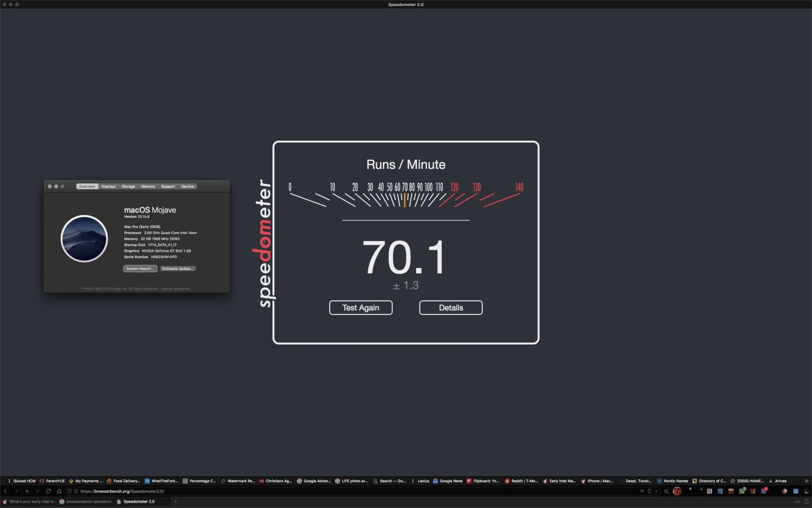Expand the bookmark dropdown arrow
Image resolution: width=812 pixels, height=508 pixels.
pos(656,491)
